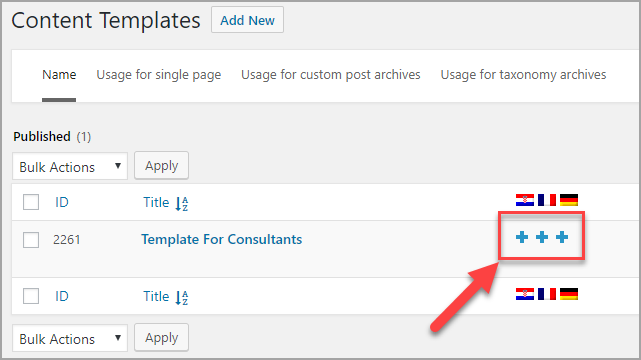641x360 pixels.
Task: Click Croatian flag in header row
Action: (x=525, y=200)
